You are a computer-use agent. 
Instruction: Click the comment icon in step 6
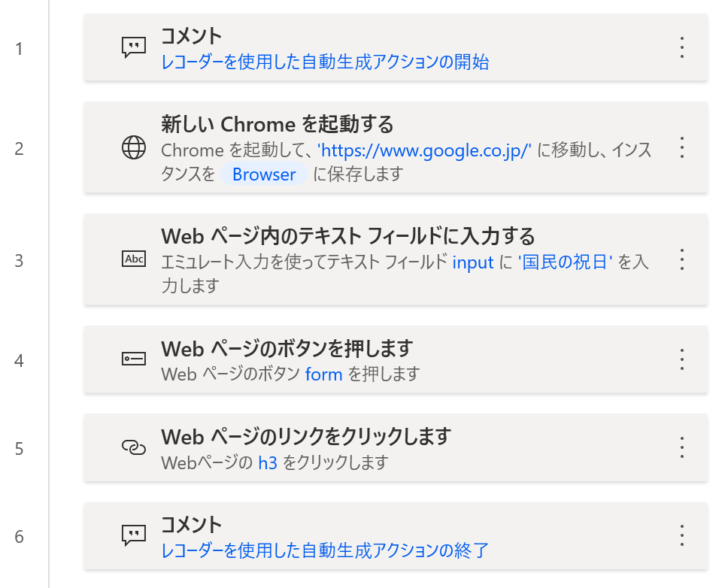click(x=134, y=535)
